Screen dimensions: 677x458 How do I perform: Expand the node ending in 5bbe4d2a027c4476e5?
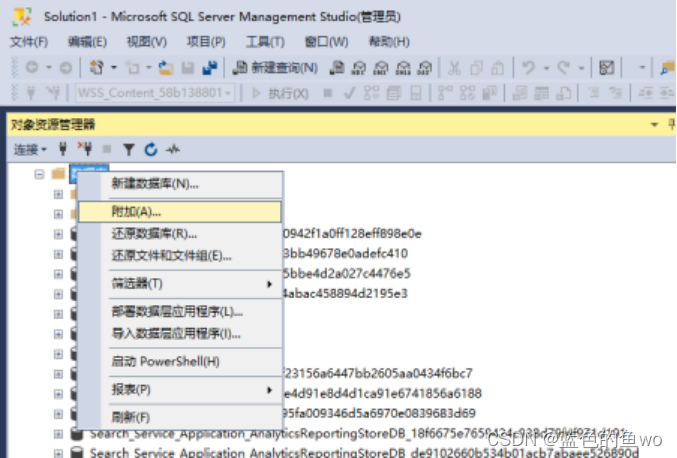tap(58, 274)
